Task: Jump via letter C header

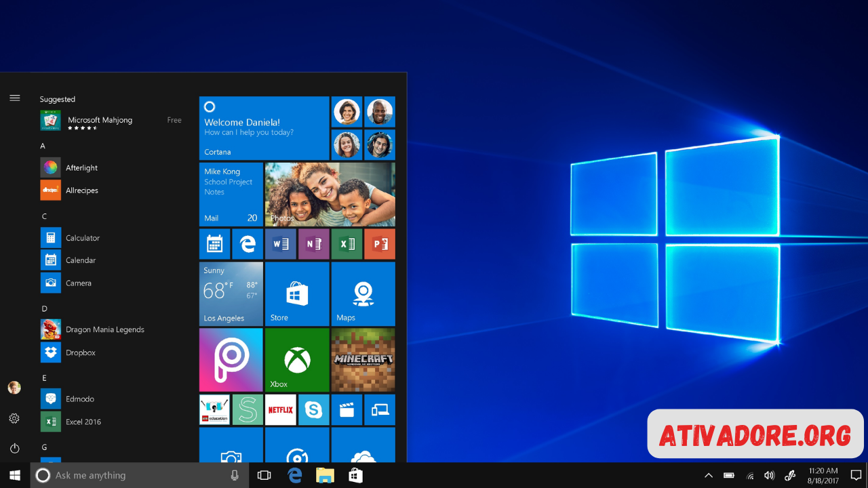Action: 44,216
